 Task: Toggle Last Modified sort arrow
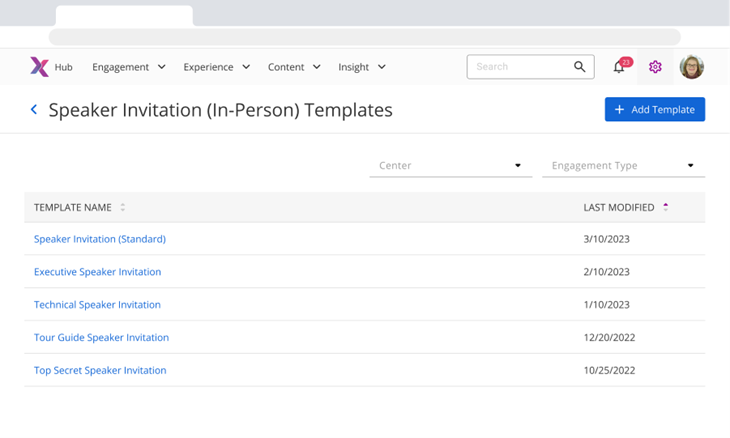[x=666, y=208]
